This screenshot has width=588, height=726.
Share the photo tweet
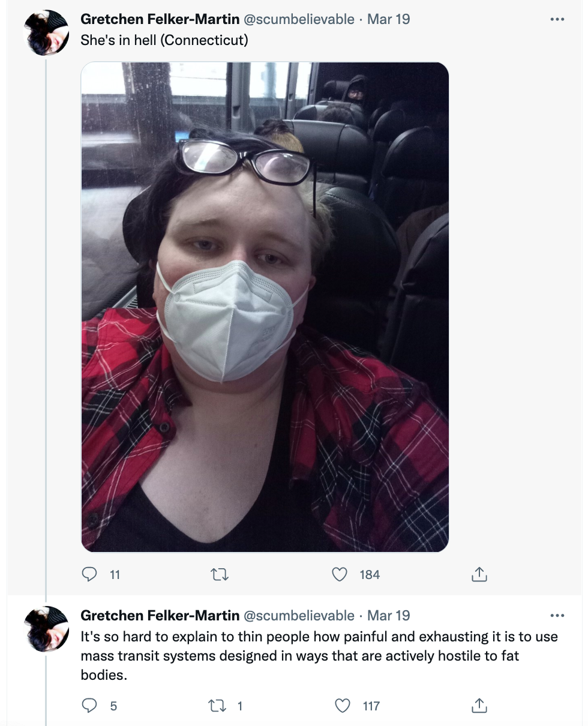point(479,575)
